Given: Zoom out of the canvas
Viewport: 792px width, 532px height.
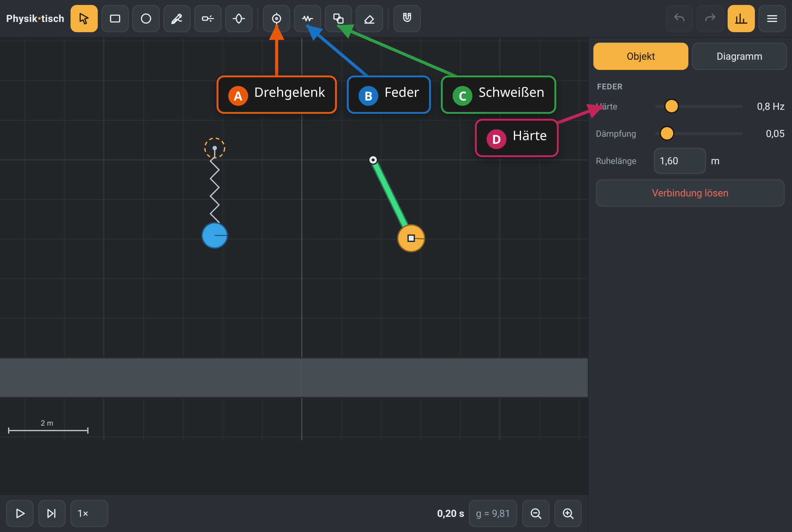Looking at the screenshot, I should click(x=536, y=513).
